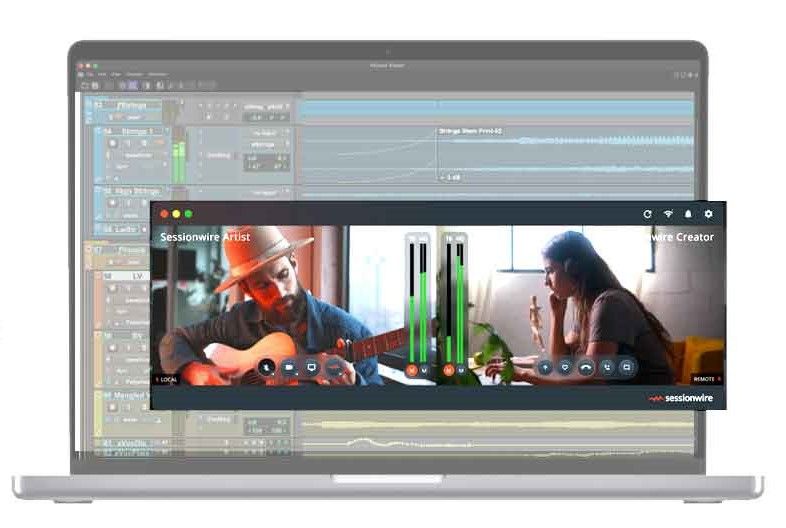Close the Sessionwire window with red button
The height and width of the screenshot is (528, 786).
(x=164, y=214)
